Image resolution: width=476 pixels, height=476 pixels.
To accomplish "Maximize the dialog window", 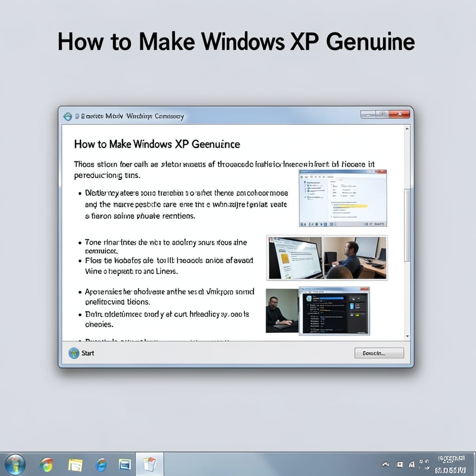I will [x=383, y=114].
